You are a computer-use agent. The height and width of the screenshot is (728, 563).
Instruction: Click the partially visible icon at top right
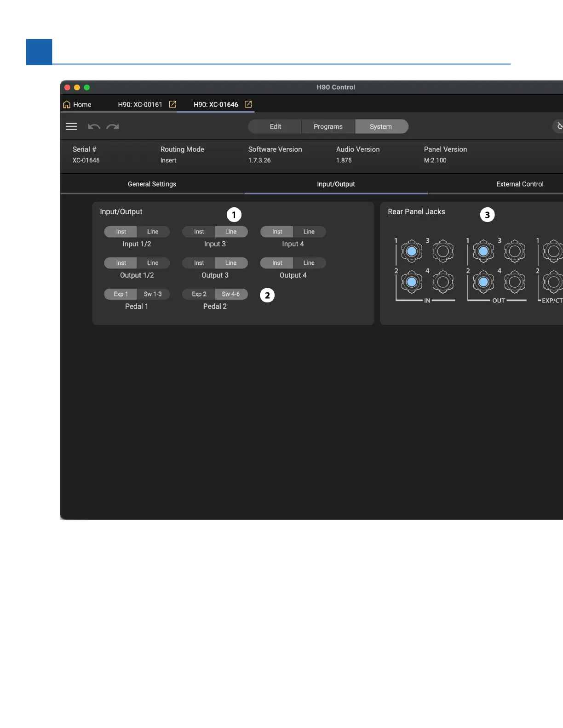pos(558,126)
